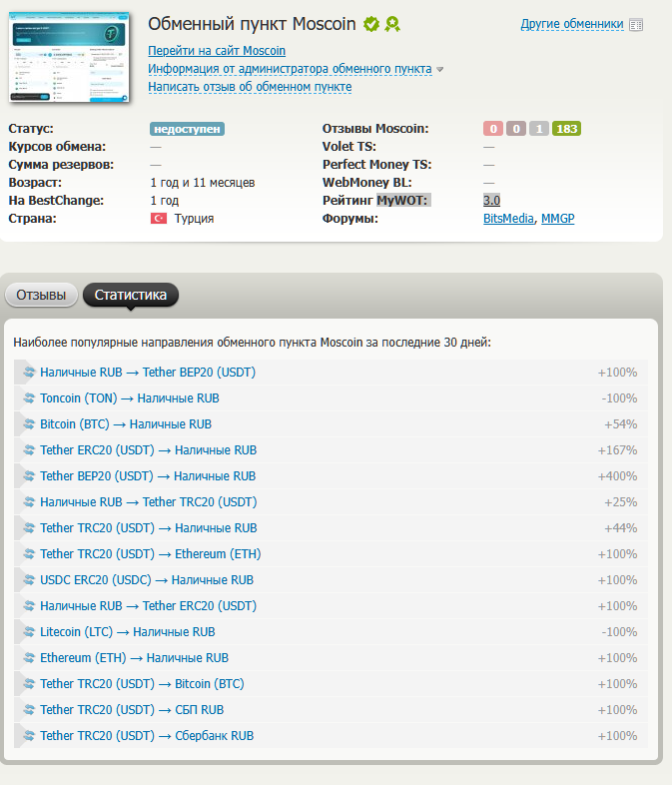The image size is (672, 785).
Task: Click exchange icon for USDC ERC20 row
Action: 28,580
